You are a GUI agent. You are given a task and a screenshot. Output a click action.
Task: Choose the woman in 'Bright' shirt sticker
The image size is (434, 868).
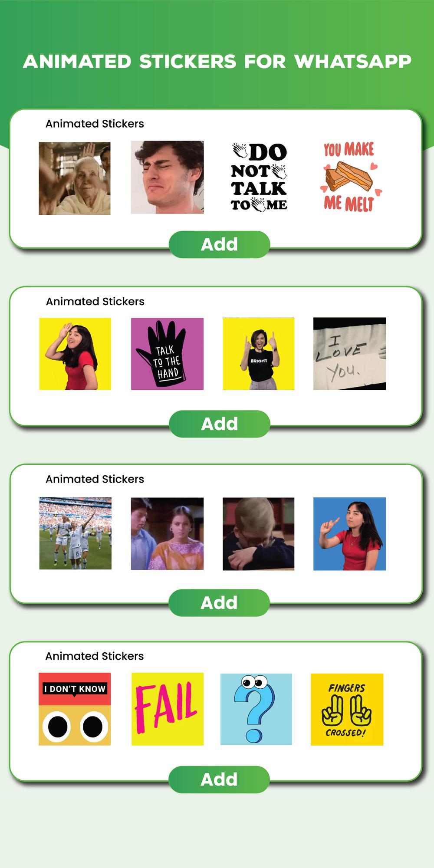click(x=259, y=354)
